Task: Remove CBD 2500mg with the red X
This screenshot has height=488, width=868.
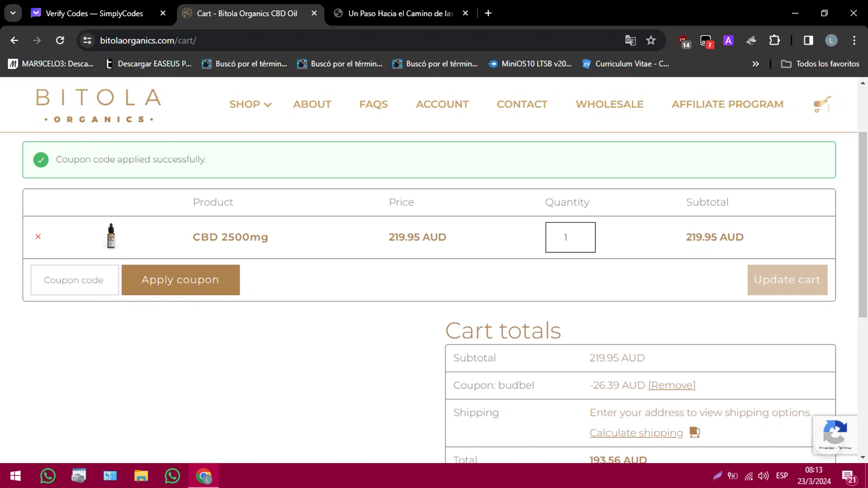Action: [38, 237]
